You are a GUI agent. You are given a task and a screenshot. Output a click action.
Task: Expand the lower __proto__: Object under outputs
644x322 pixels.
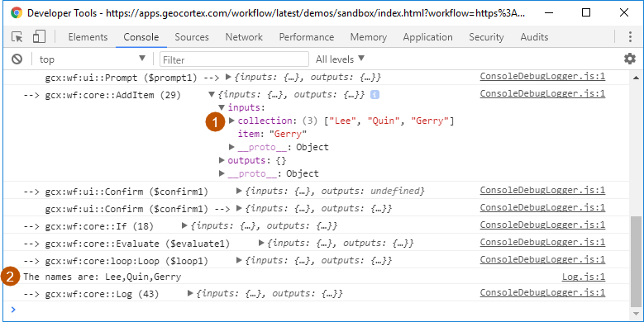click(222, 173)
